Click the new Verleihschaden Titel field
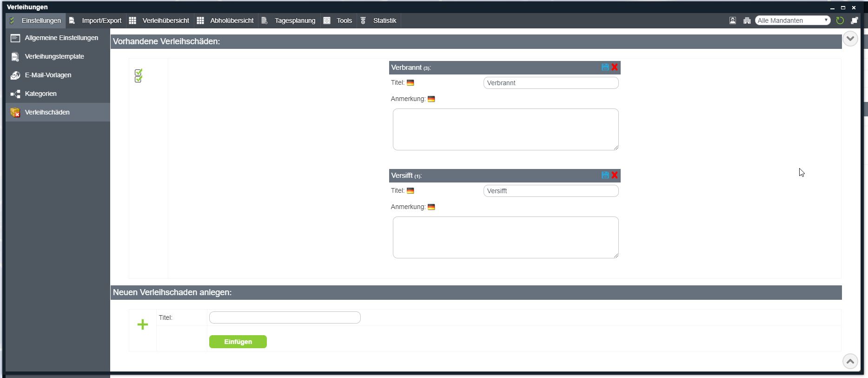This screenshot has width=868, height=378. 285,317
